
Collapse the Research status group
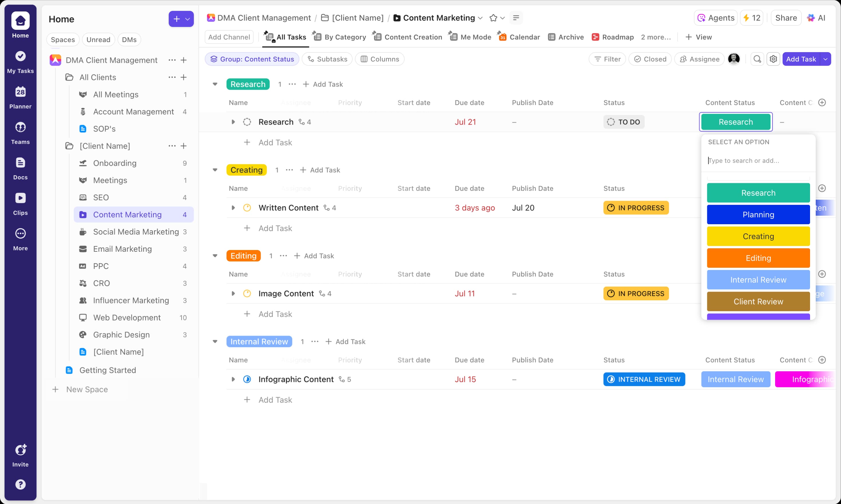click(x=215, y=84)
